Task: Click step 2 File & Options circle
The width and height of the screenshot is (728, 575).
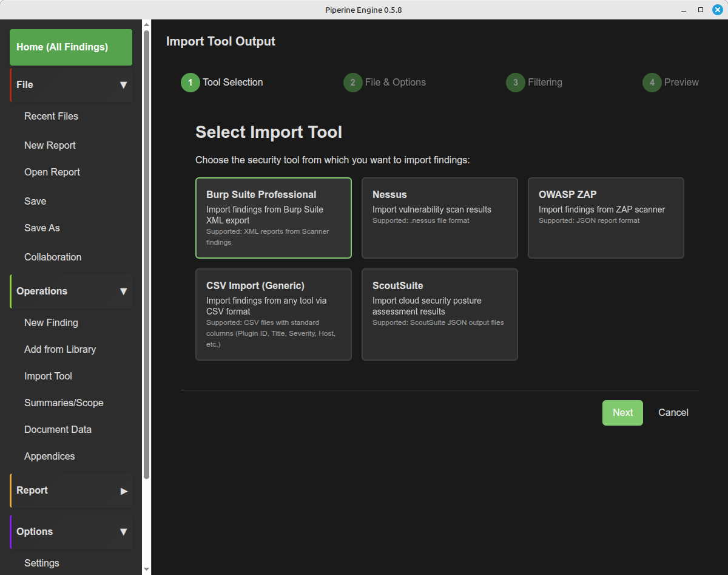Action: [x=352, y=83]
